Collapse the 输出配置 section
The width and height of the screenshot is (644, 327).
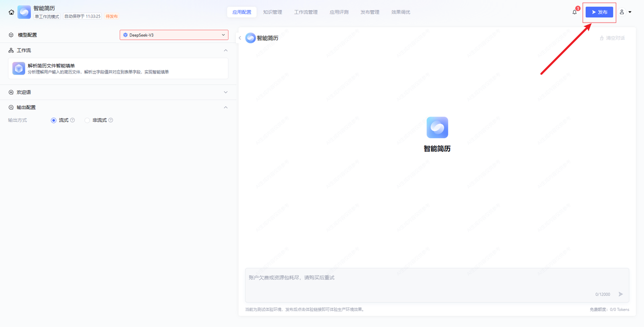click(x=225, y=107)
